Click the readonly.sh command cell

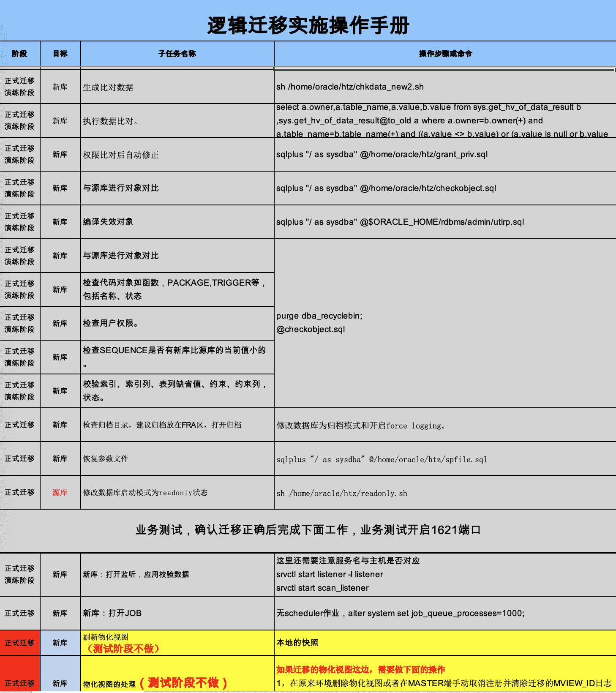click(x=444, y=493)
